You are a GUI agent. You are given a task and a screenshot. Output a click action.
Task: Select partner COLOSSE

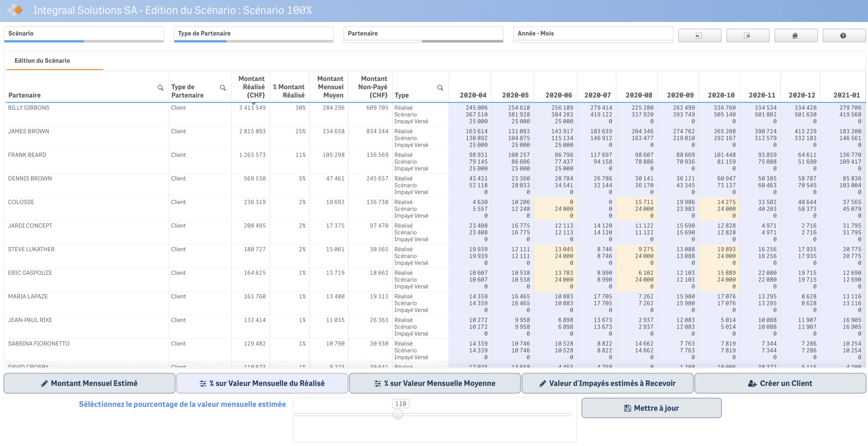pos(21,202)
